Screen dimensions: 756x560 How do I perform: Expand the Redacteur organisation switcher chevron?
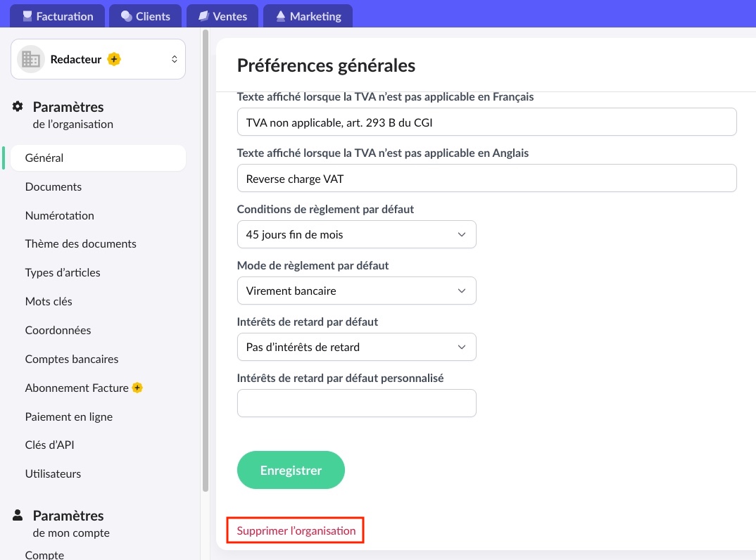[x=174, y=59]
